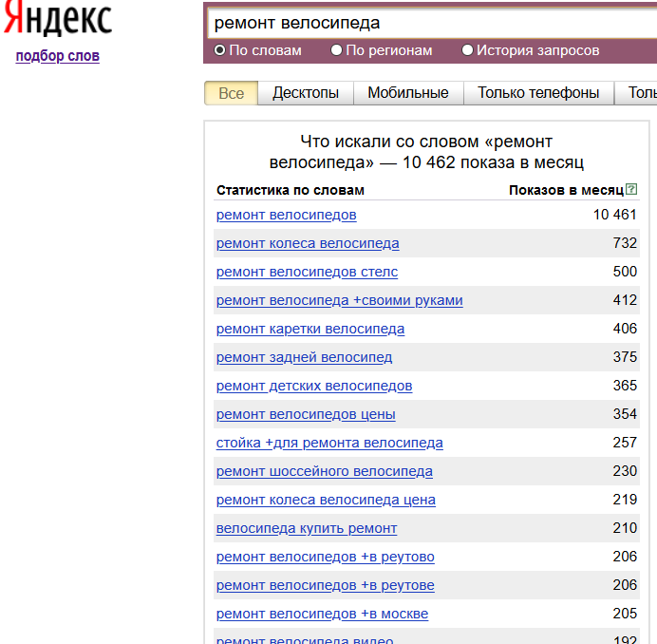657x644 pixels.
Task: Click the 'велосипеда купить ремонт' link
Action: tap(306, 528)
